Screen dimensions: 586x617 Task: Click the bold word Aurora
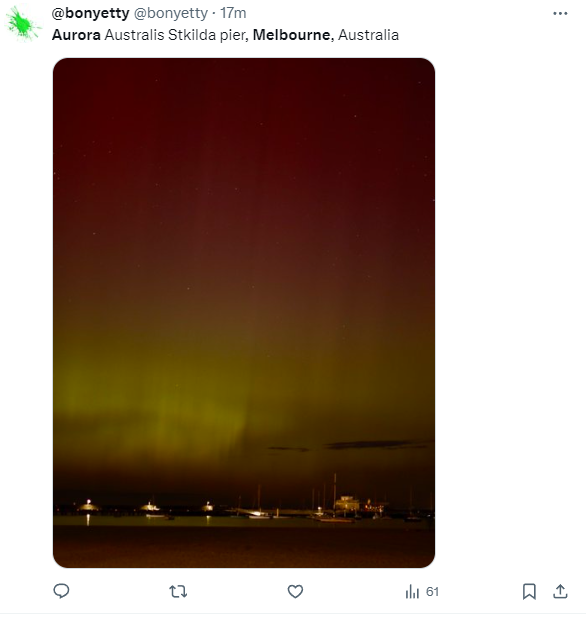pyautogui.click(x=76, y=35)
